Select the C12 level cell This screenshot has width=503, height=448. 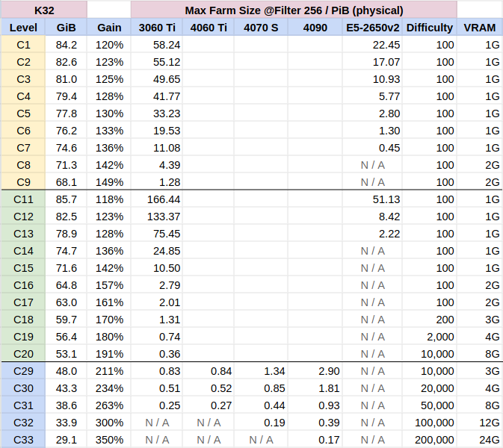(23, 217)
